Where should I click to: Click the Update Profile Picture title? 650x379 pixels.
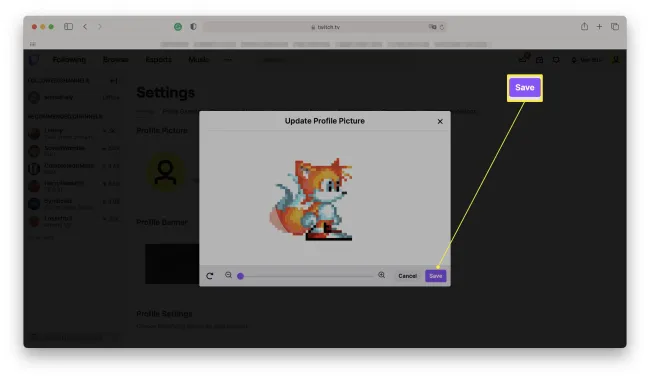[x=325, y=121]
